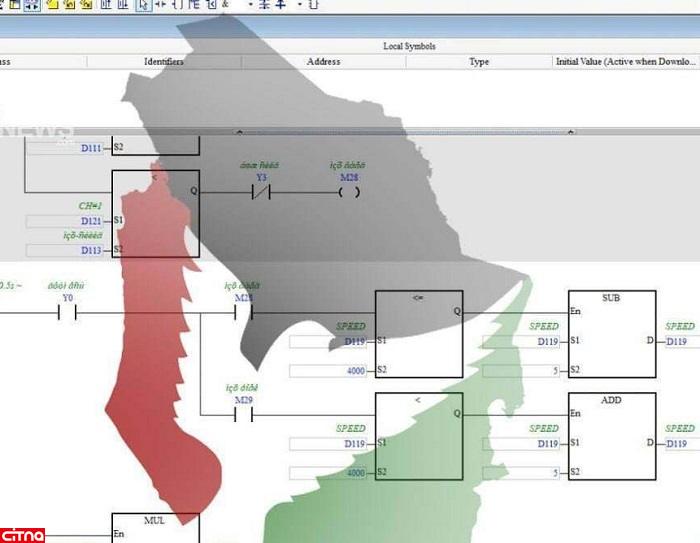
Task: Open the dropdown arrow at toolbar's right end
Action: pyautogui.click(x=303, y=5)
